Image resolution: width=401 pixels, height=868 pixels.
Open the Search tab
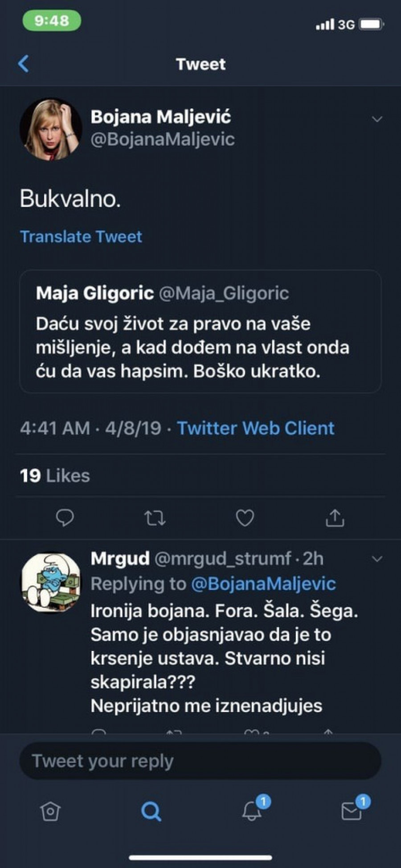[x=151, y=811]
